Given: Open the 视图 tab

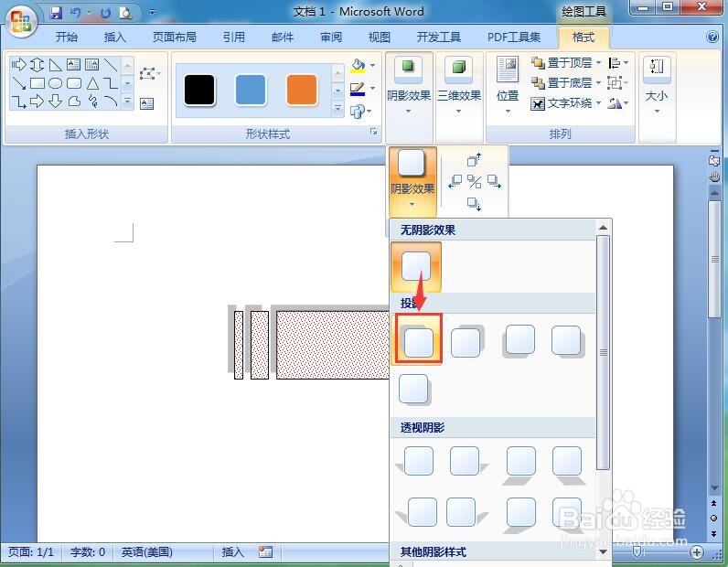Looking at the screenshot, I should 380,37.
